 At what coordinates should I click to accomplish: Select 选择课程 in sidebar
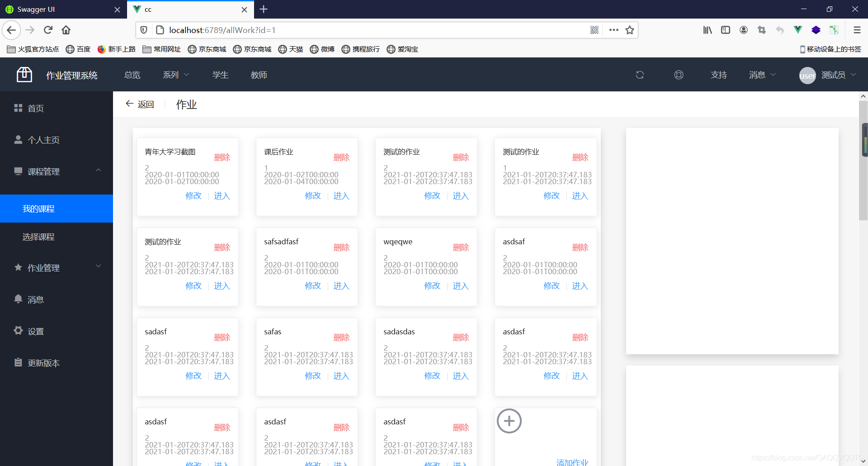57,237
